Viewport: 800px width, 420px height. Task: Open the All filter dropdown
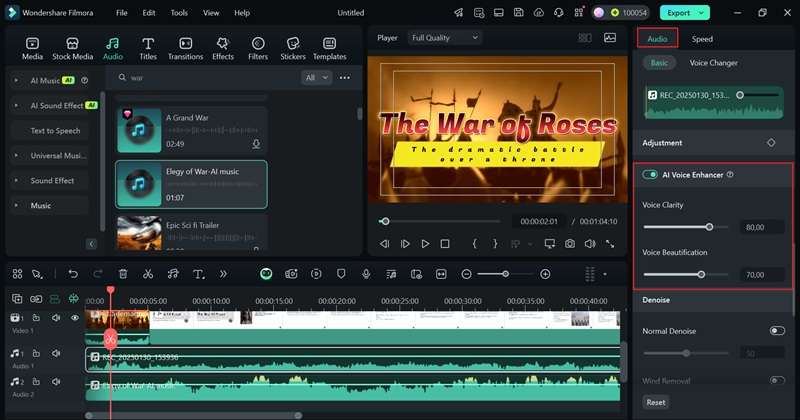click(x=316, y=78)
